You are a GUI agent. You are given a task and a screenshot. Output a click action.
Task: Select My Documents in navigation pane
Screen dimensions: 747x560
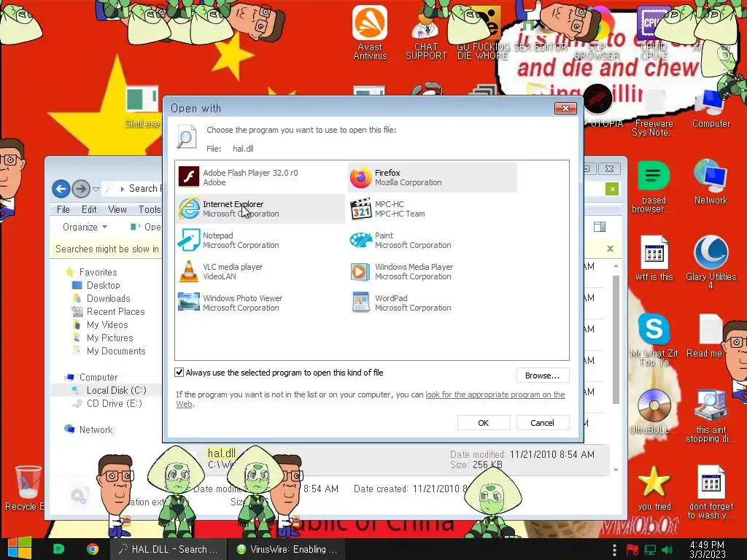(x=116, y=351)
